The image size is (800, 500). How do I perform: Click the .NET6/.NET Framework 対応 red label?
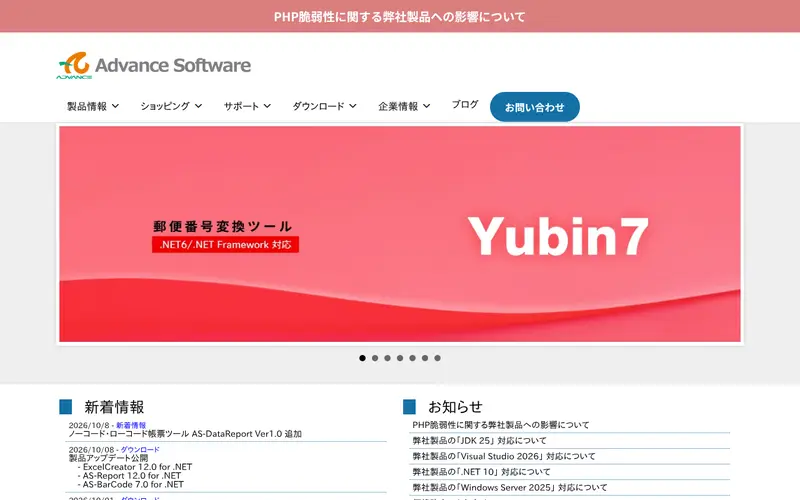pyautogui.click(x=225, y=244)
